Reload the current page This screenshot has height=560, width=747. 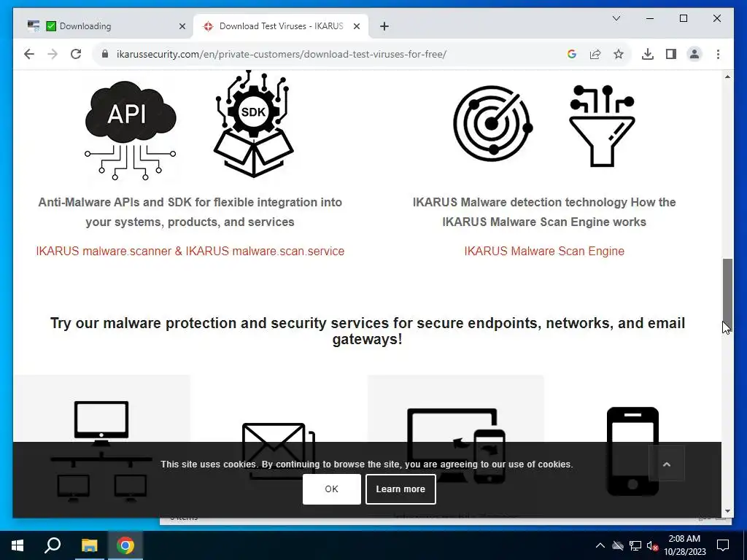(x=76, y=54)
